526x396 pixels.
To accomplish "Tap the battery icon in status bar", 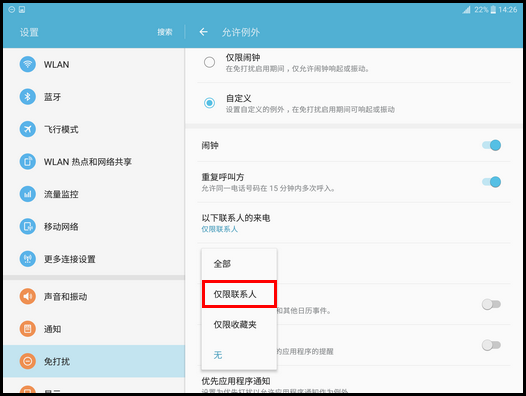I will coord(493,10).
